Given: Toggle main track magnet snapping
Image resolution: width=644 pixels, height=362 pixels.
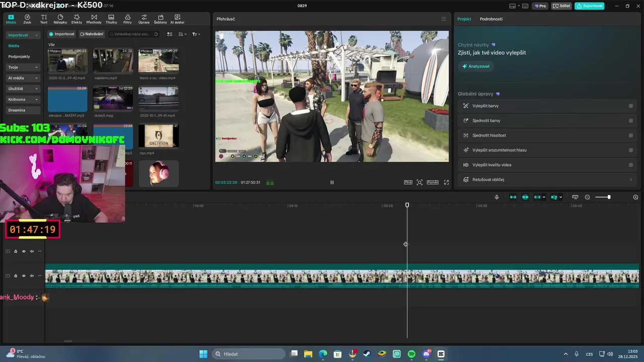Looking at the screenshot, I should point(513,197).
